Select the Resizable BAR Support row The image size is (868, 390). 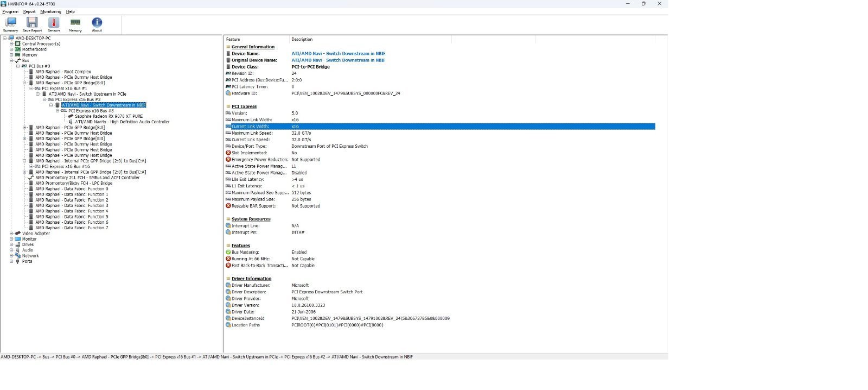pyautogui.click(x=440, y=206)
